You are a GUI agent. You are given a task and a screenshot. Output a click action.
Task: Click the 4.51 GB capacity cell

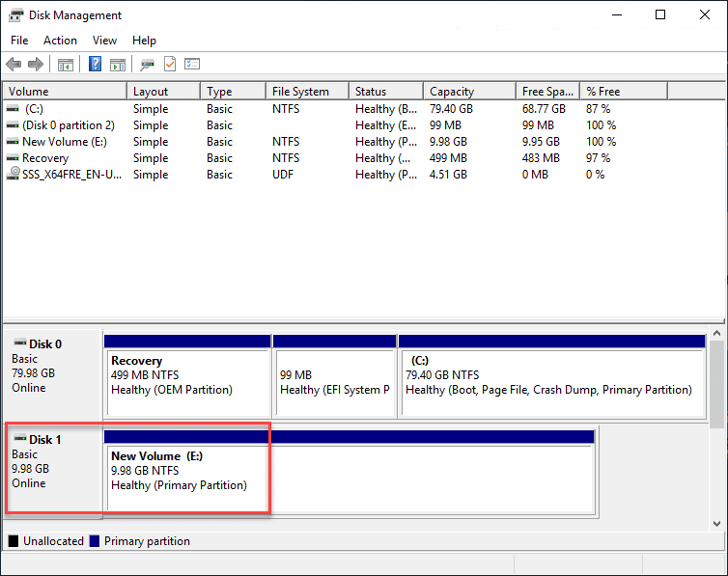coord(448,175)
